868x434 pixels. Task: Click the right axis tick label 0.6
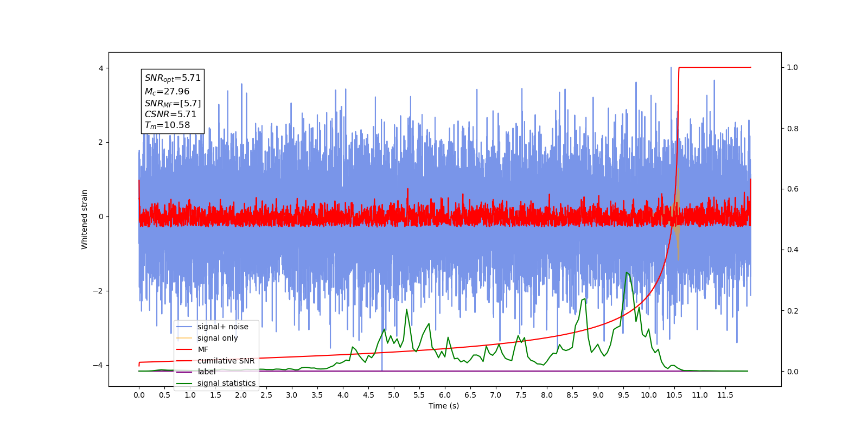[793, 189]
